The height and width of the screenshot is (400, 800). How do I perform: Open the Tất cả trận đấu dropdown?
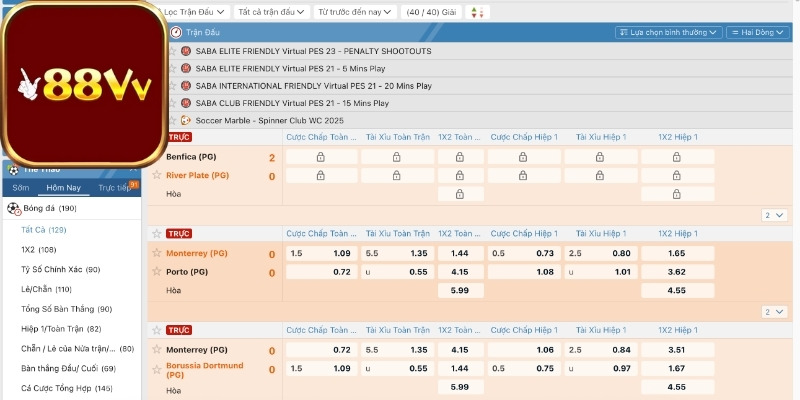[x=270, y=12]
